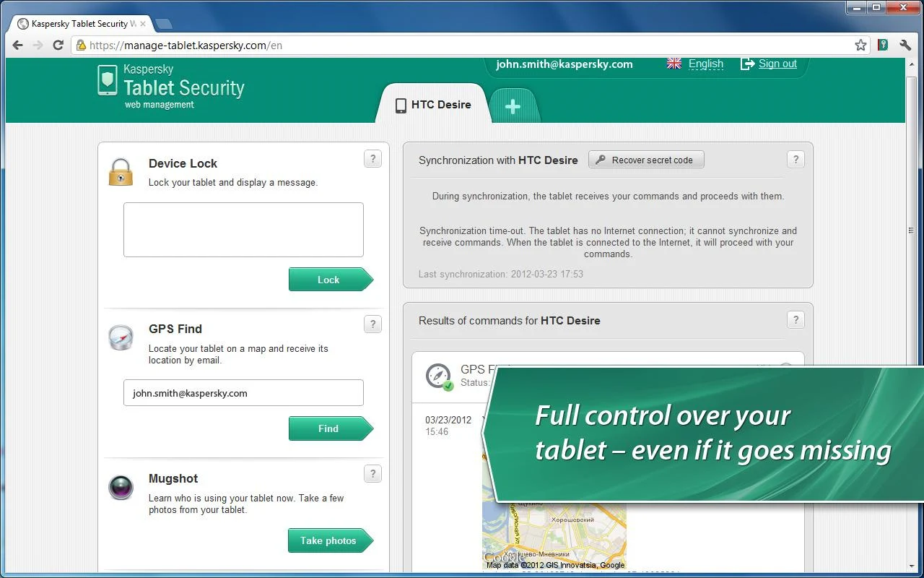The width and height of the screenshot is (924, 578).
Task: Click the Mugshot heading
Action: 173,478
